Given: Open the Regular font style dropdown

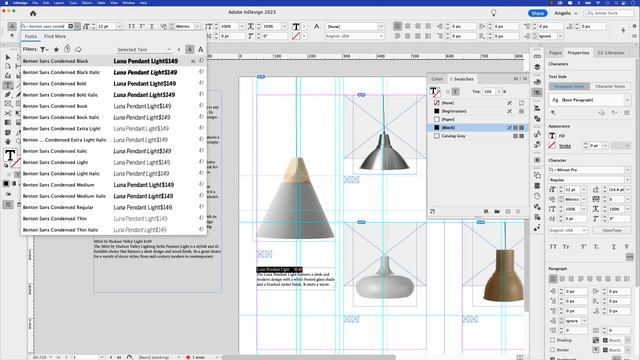Looking at the screenshot, I should coord(627,180).
